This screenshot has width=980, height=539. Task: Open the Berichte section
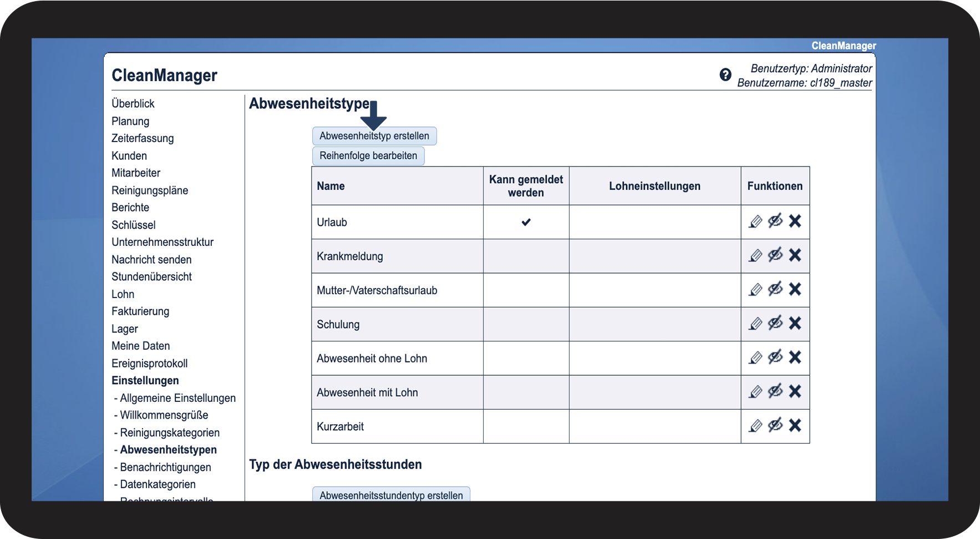click(130, 208)
